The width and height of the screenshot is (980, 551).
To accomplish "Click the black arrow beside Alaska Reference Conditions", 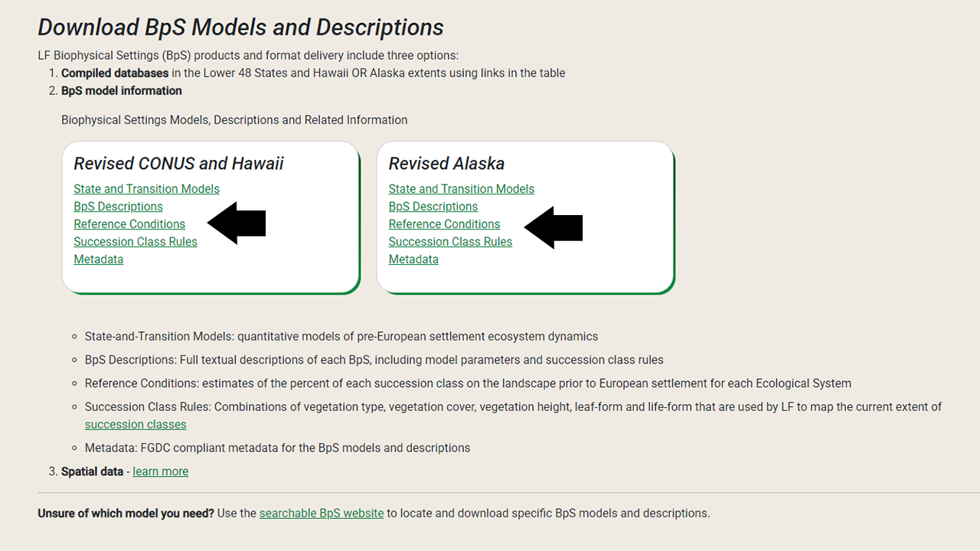I will coord(553,227).
